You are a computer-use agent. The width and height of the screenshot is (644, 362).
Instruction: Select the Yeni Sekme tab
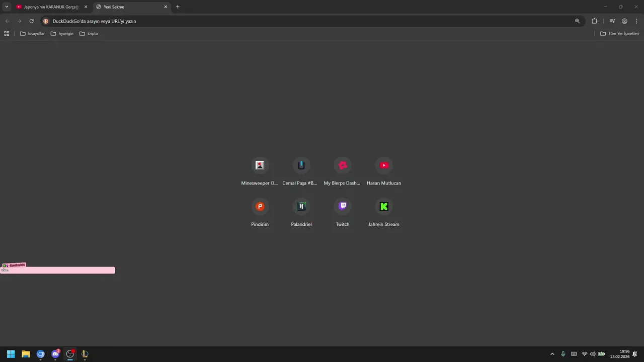click(131, 7)
